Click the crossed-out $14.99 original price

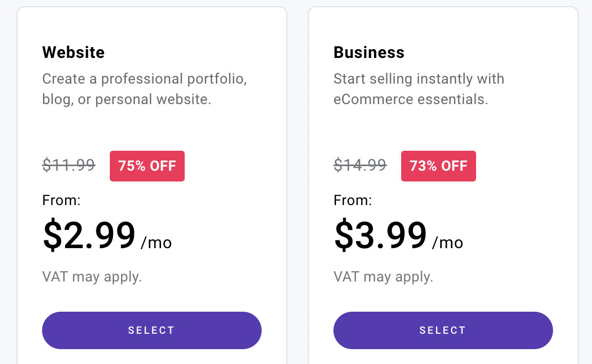(x=360, y=165)
